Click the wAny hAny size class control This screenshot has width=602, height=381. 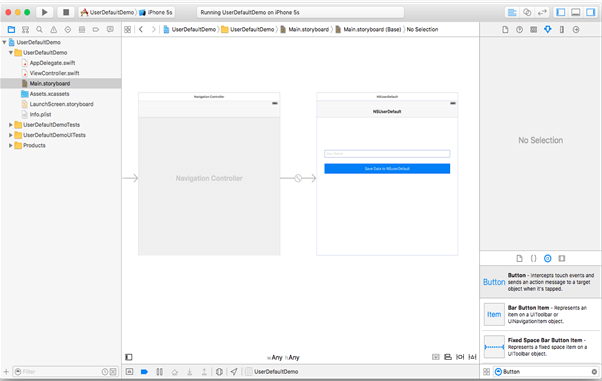pyautogui.click(x=283, y=358)
